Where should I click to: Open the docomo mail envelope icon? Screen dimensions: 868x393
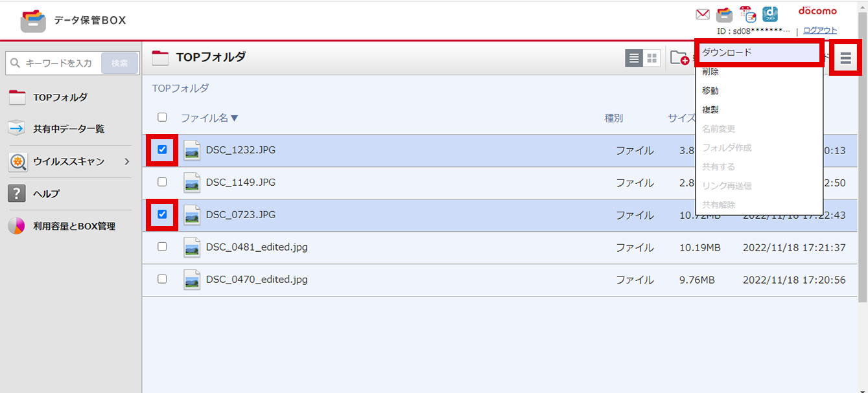coord(703,14)
